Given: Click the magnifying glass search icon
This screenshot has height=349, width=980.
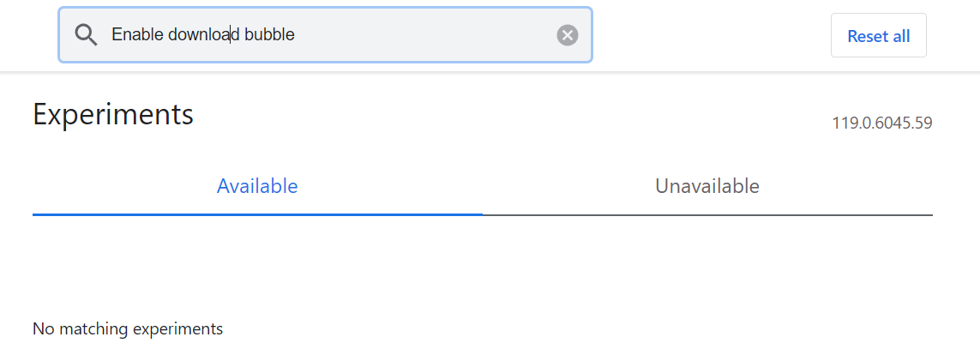Looking at the screenshot, I should click(87, 35).
